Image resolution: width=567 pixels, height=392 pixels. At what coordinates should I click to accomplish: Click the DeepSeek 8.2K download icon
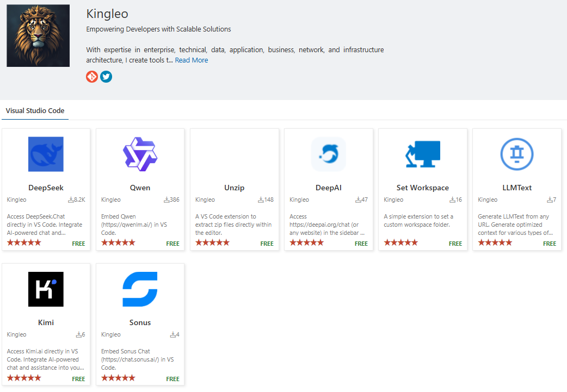[71, 200]
